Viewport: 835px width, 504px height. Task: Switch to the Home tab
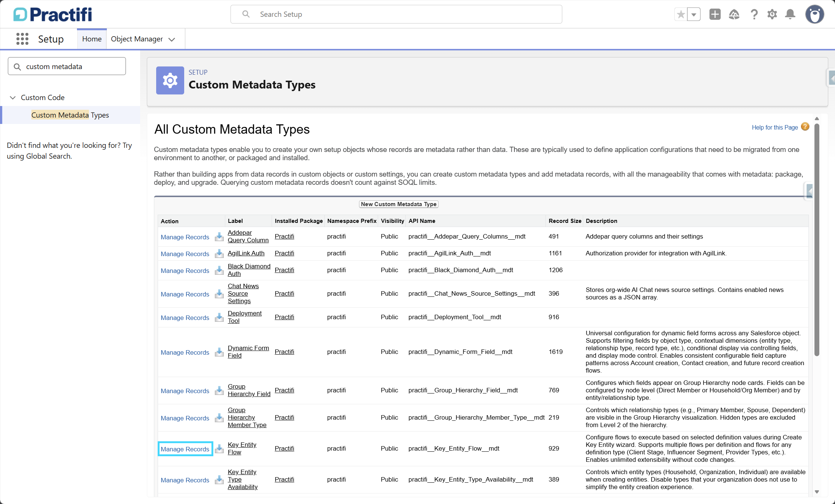pos(92,39)
